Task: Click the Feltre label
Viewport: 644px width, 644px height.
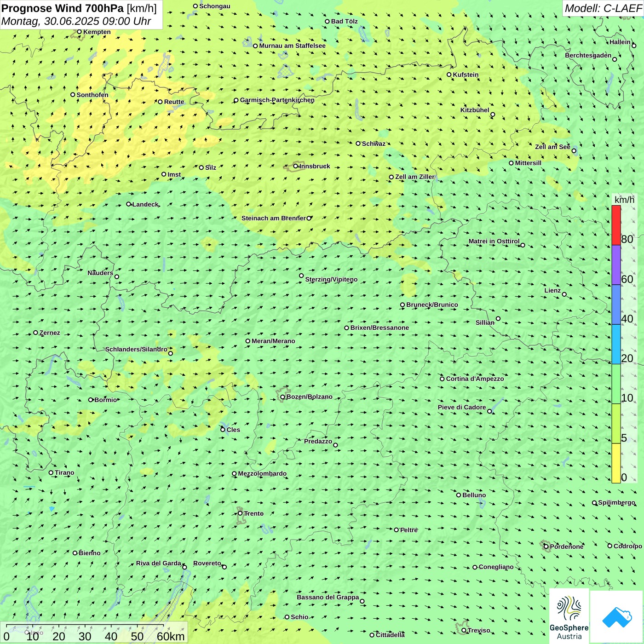Action: 409,530
